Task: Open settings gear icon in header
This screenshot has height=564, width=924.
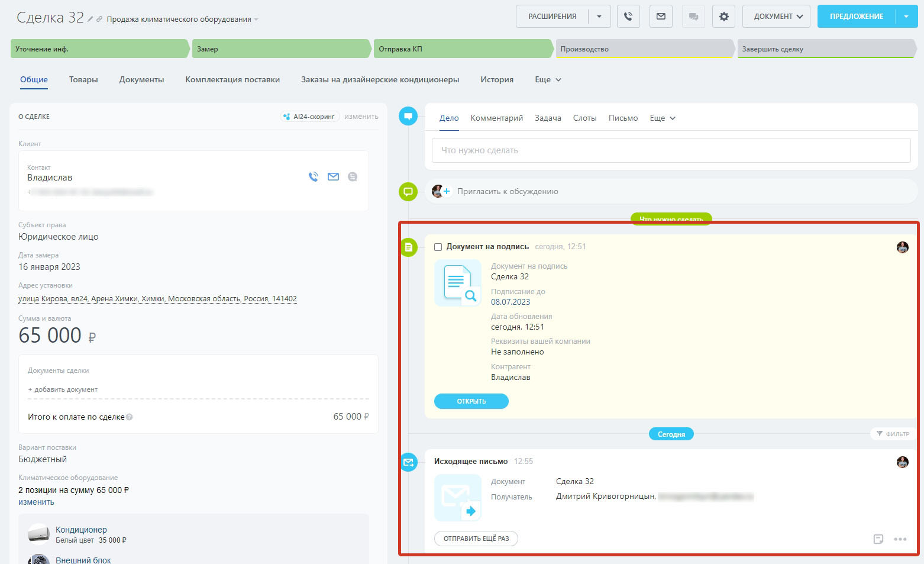Action: coord(723,17)
